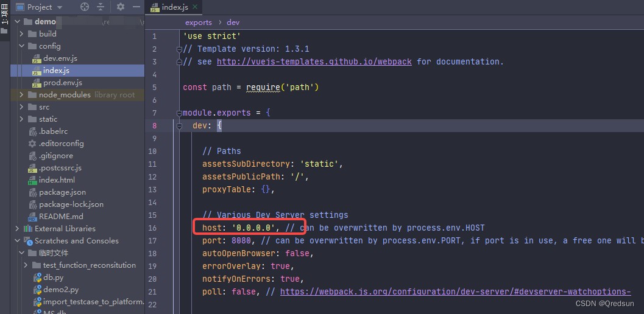Screen dimensions: 644x314
Task: Expand the static folder
Action: [22, 119]
